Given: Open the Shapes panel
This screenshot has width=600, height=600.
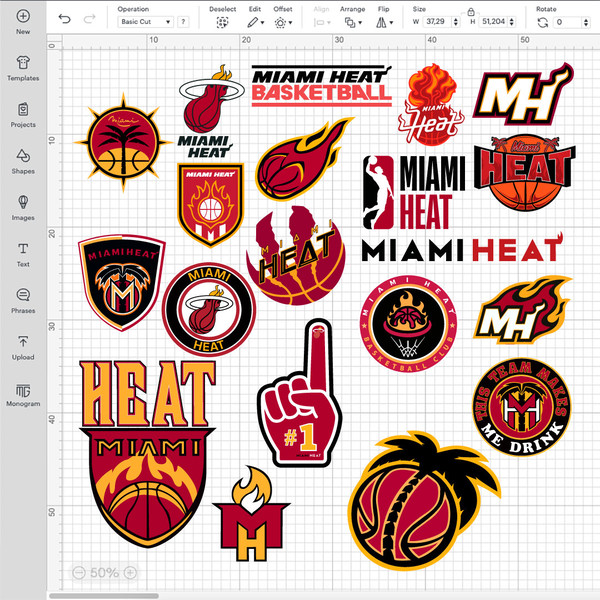Looking at the screenshot, I should click(x=23, y=161).
